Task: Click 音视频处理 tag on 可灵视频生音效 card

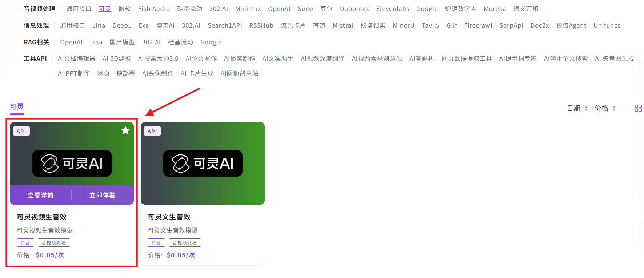Action: click(x=54, y=242)
